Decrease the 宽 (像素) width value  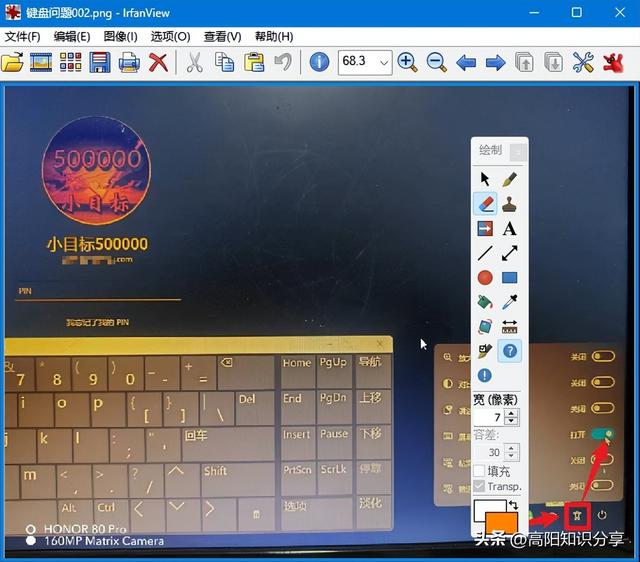511,421
